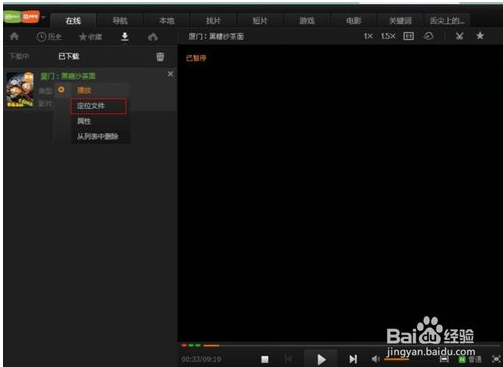Set playback speed to 1x
503x367 pixels.
point(368,36)
